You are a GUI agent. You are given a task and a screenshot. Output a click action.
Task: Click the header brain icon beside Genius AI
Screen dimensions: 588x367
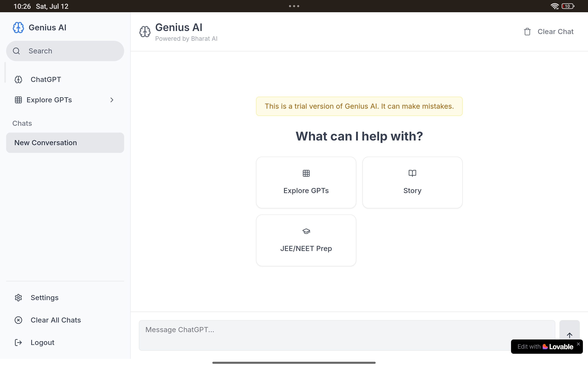pos(145,32)
